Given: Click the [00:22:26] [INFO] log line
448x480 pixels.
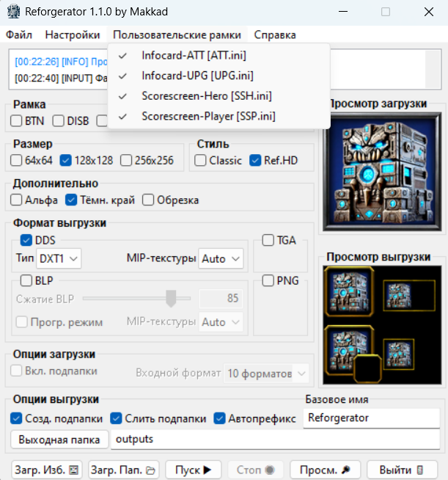Looking at the screenshot, I should pos(61,62).
